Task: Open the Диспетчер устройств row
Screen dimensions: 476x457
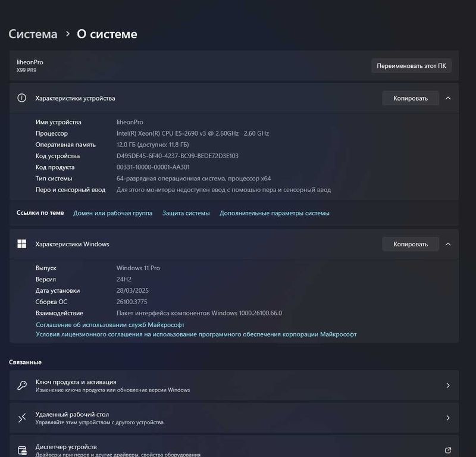Action: 234,446
